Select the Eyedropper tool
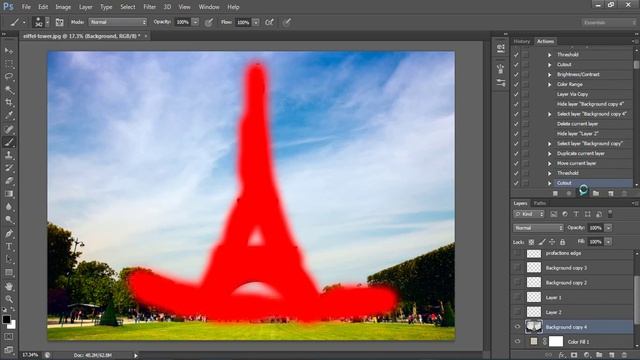640x360 pixels. (9, 116)
